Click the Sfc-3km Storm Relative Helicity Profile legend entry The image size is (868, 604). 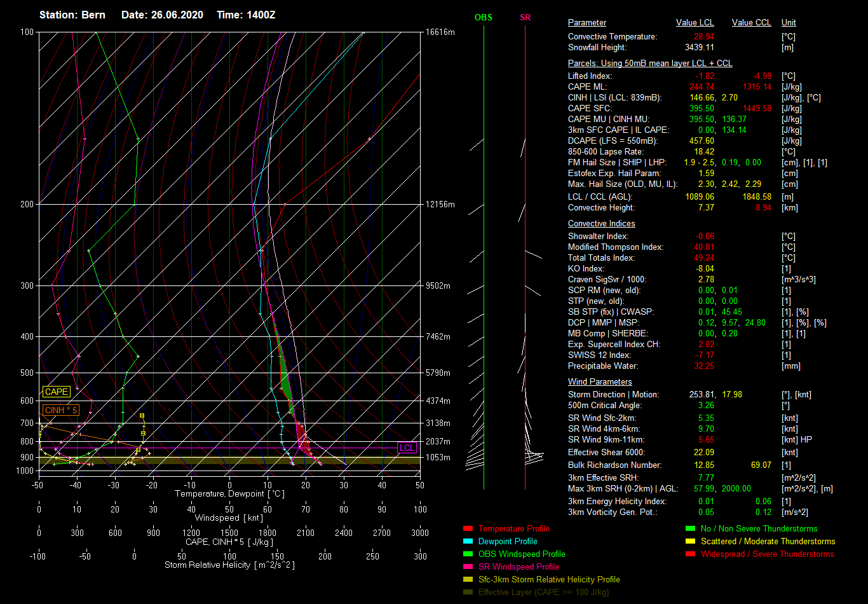(549, 580)
